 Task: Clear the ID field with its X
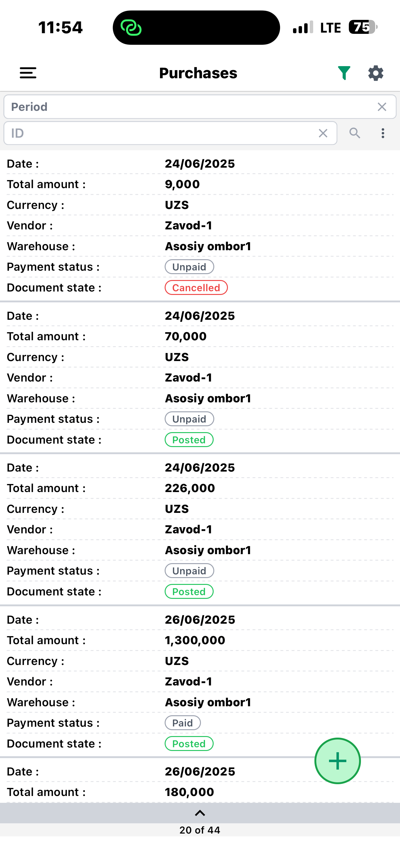click(323, 133)
